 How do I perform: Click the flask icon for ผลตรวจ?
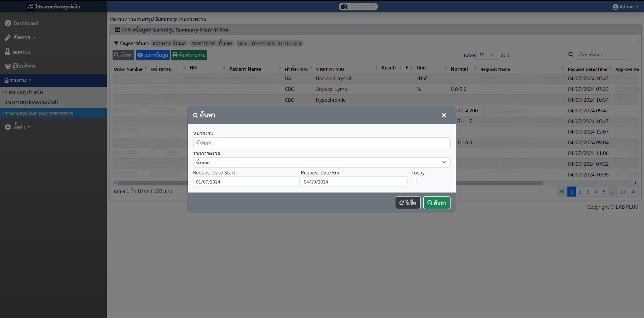[x=7, y=52]
